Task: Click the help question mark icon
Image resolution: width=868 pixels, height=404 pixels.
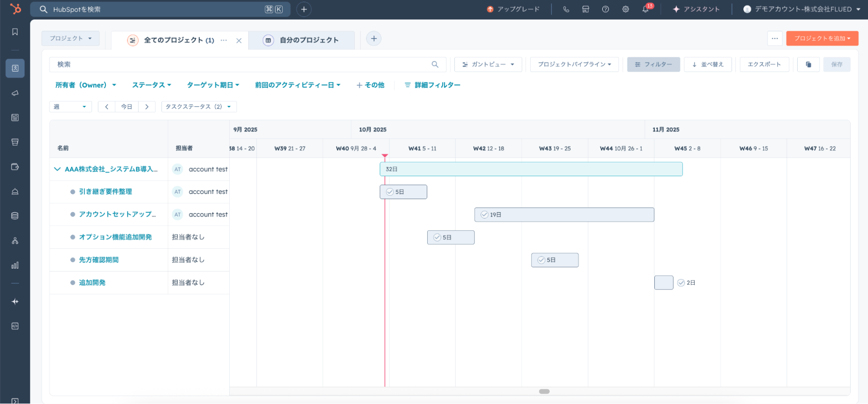Action: 605,9
